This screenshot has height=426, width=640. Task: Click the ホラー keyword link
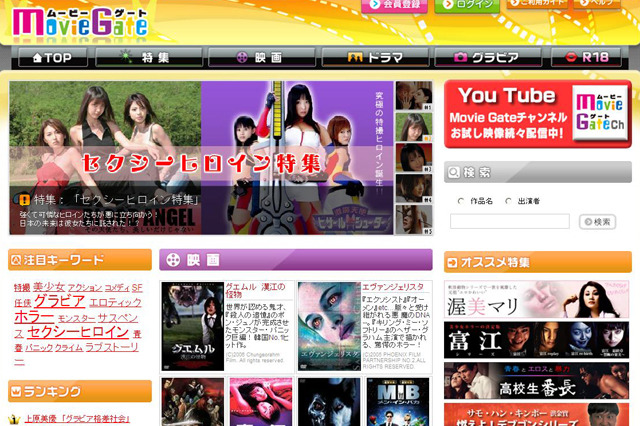click(33, 317)
